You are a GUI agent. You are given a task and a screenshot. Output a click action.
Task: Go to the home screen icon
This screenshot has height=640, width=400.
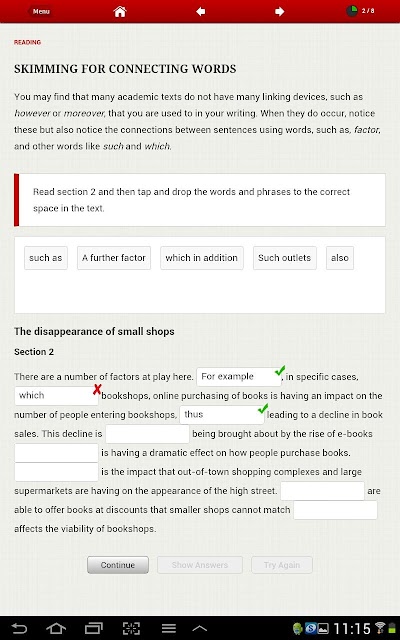(120, 11)
